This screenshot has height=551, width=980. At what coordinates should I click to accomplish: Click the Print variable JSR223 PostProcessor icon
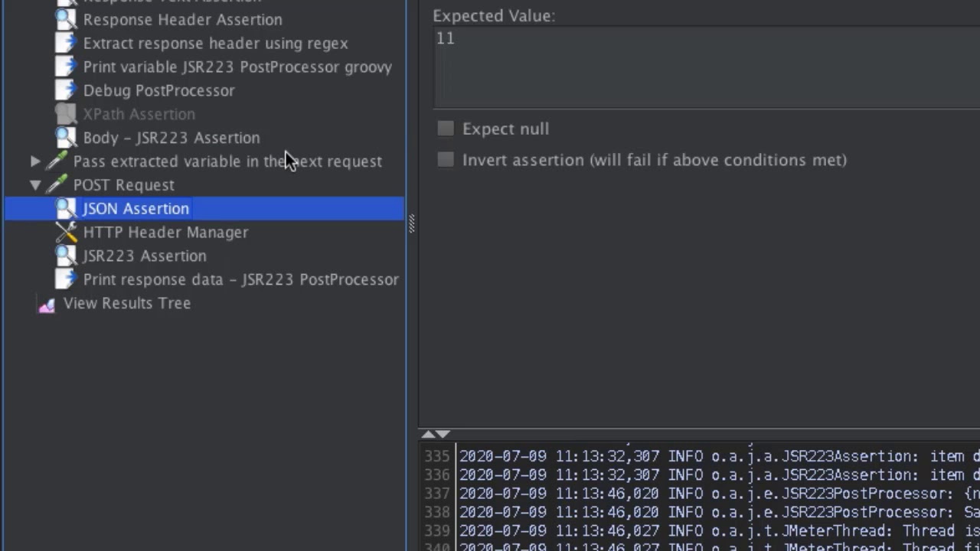tap(66, 67)
